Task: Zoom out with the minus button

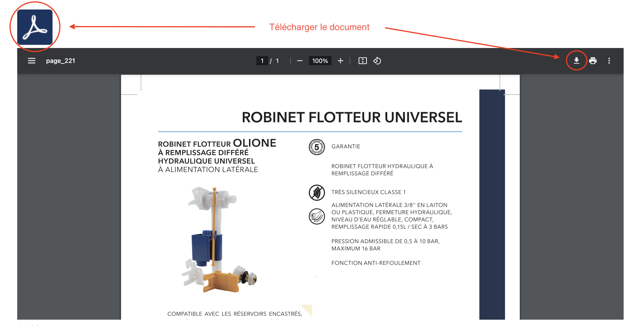Action: [x=300, y=61]
